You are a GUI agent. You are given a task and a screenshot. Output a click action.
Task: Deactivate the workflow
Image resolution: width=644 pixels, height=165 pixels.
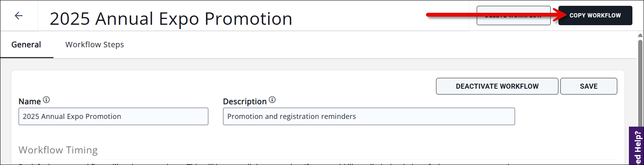pyautogui.click(x=497, y=86)
